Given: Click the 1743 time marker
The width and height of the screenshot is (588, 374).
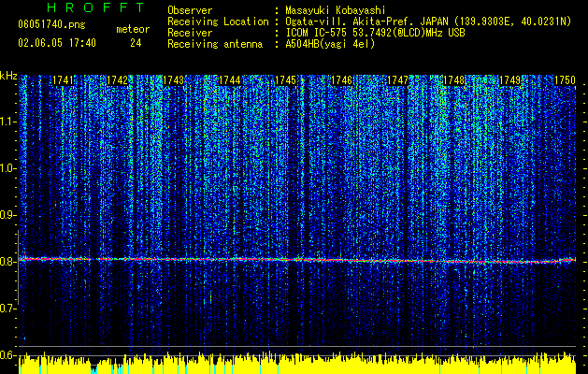Looking at the screenshot, I should pyautogui.click(x=174, y=80).
